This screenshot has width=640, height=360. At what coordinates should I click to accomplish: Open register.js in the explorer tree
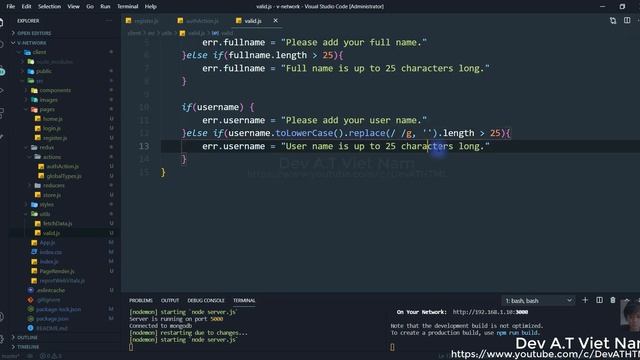tap(55, 138)
